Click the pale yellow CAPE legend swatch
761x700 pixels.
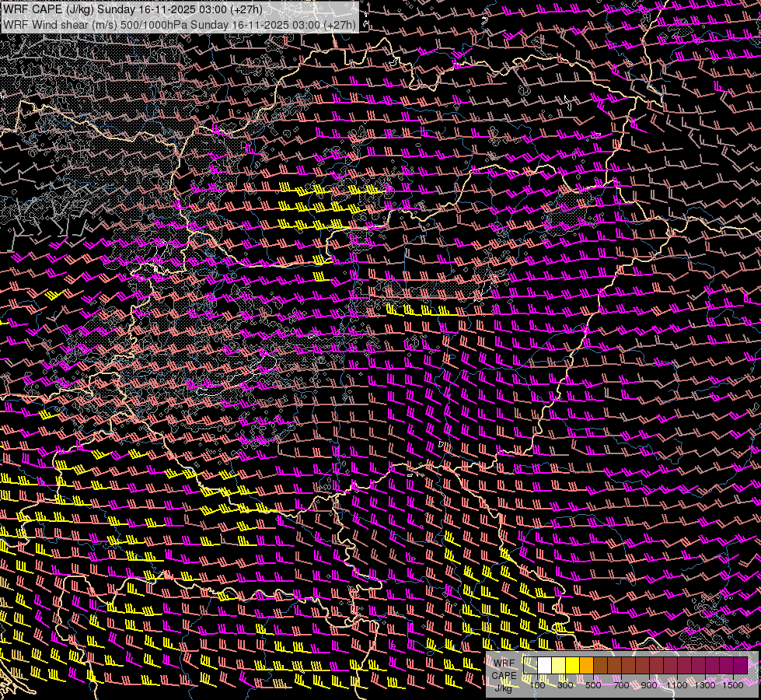[x=559, y=666]
